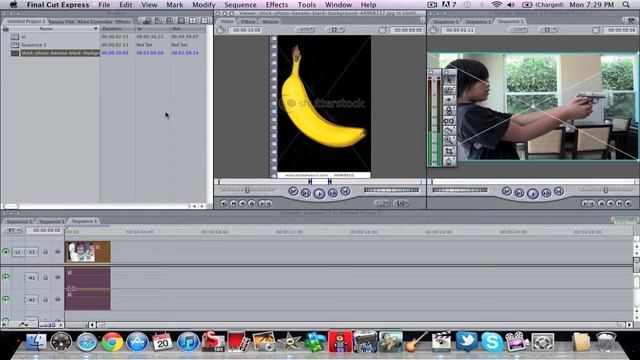Open Safari from the Dock
The width and height of the screenshot is (640, 360).
(x=87, y=342)
